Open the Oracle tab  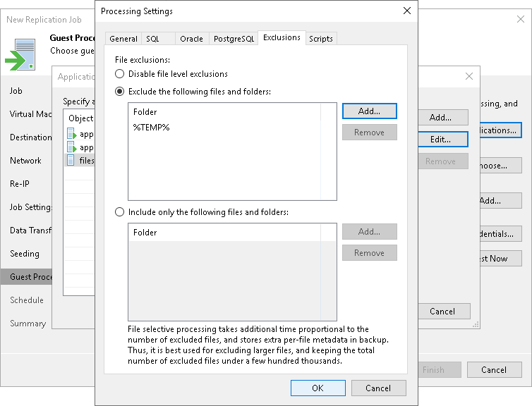click(x=192, y=39)
